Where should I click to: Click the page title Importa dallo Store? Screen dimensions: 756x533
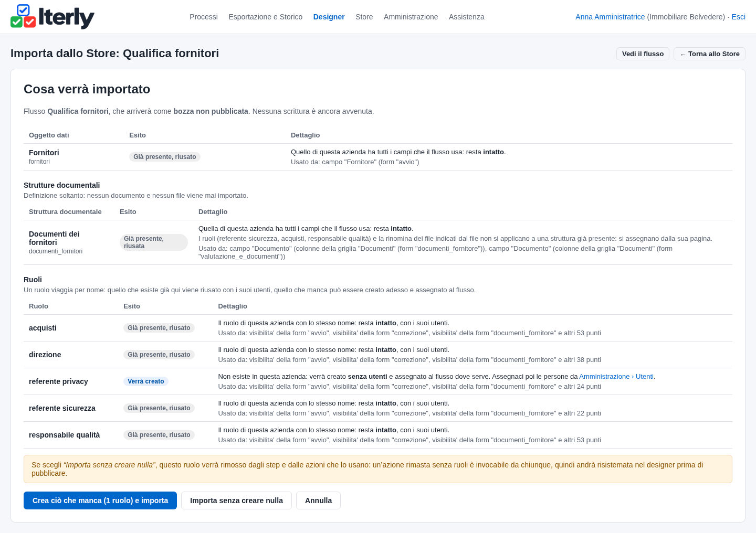pyautogui.click(x=115, y=54)
